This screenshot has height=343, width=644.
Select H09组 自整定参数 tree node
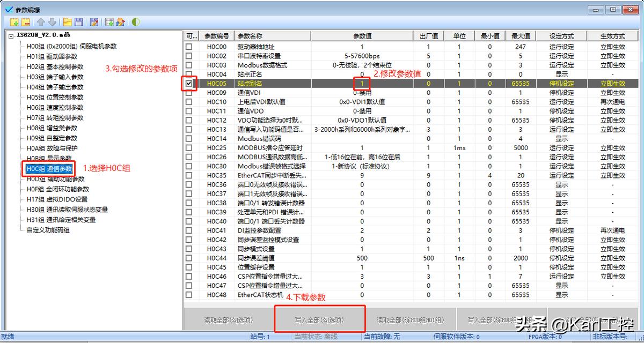pyautogui.click(x=52, y=138)
